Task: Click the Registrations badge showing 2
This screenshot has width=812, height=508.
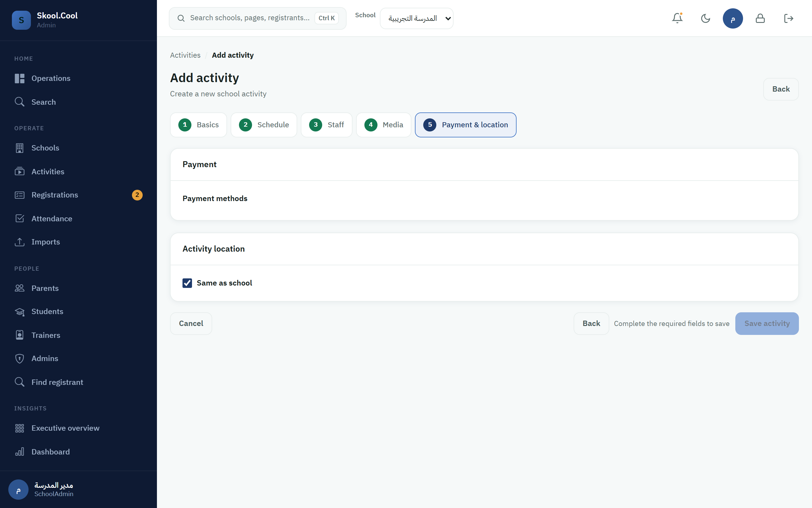Action: (x=137, y=195)
